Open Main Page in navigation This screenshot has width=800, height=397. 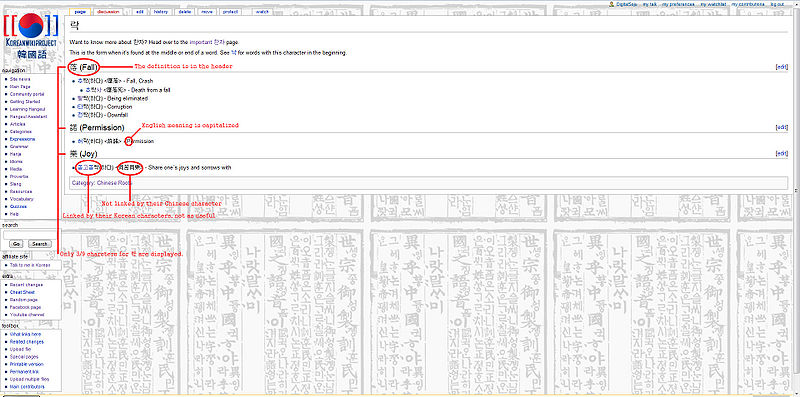coord(20,87)
